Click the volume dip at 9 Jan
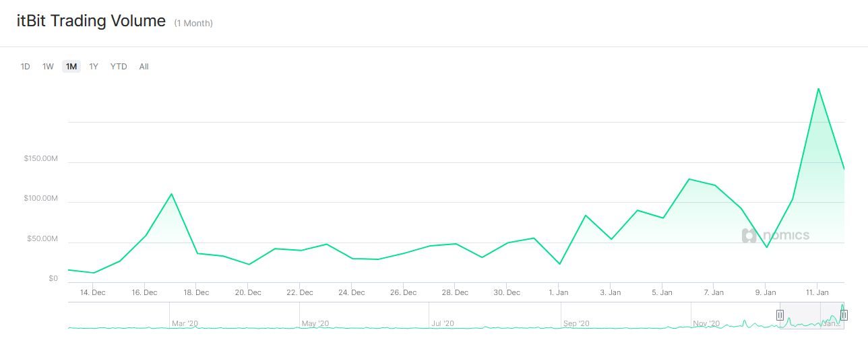868x357 pixels. point(766,247)
